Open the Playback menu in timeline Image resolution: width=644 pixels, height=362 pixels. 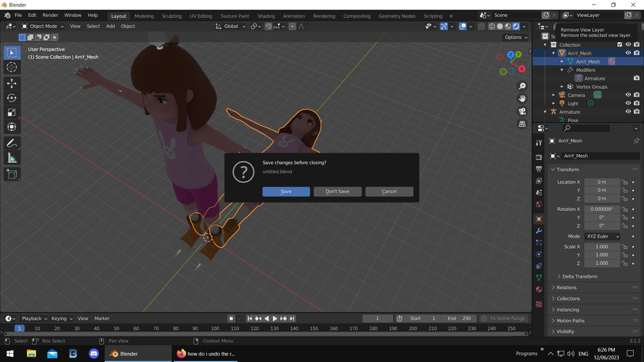click(x=34, y=318)
